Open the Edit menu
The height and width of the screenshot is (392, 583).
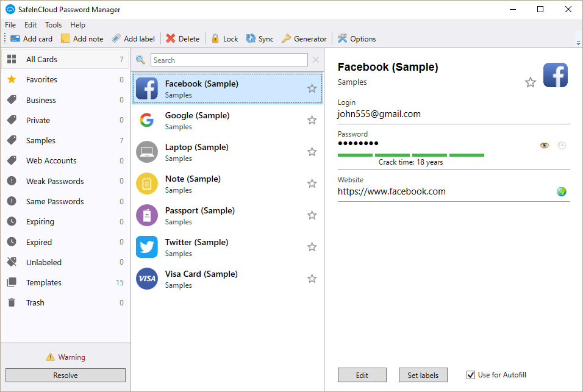(30, 25)
